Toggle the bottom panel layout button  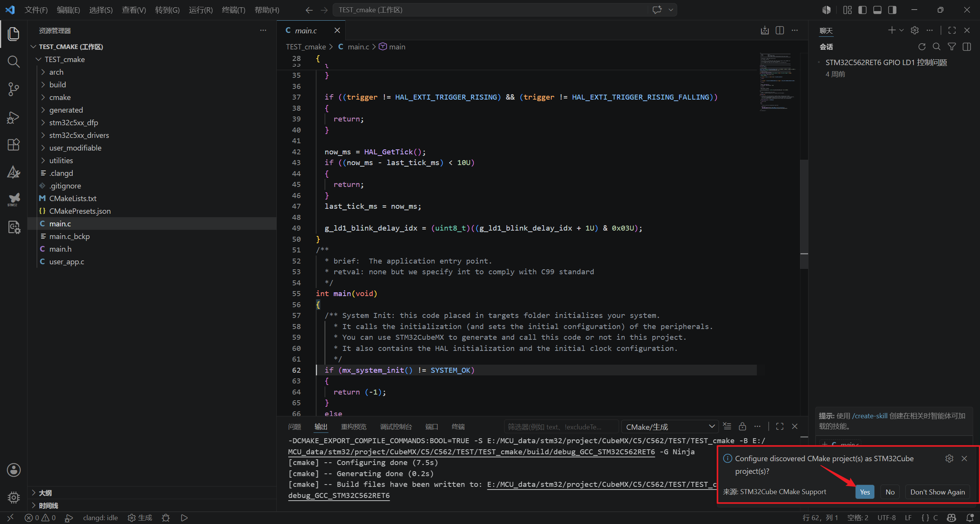[x=877, y=10]
